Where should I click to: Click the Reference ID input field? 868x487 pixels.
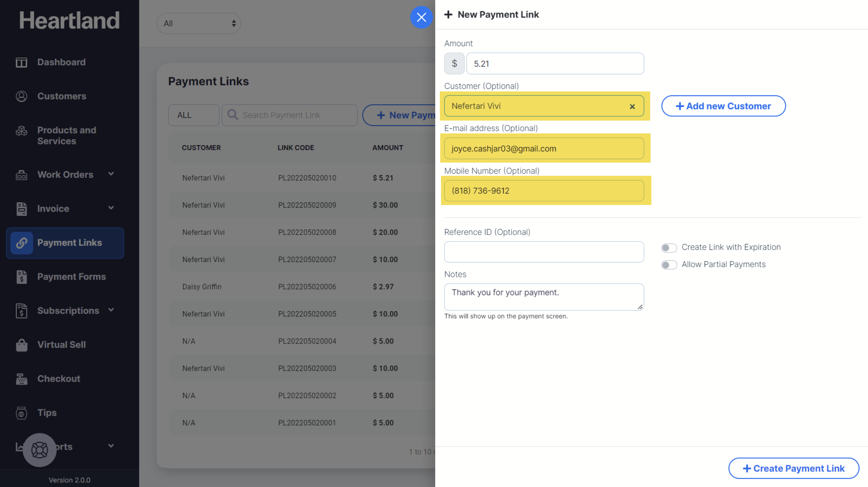(x=544, y=252)
